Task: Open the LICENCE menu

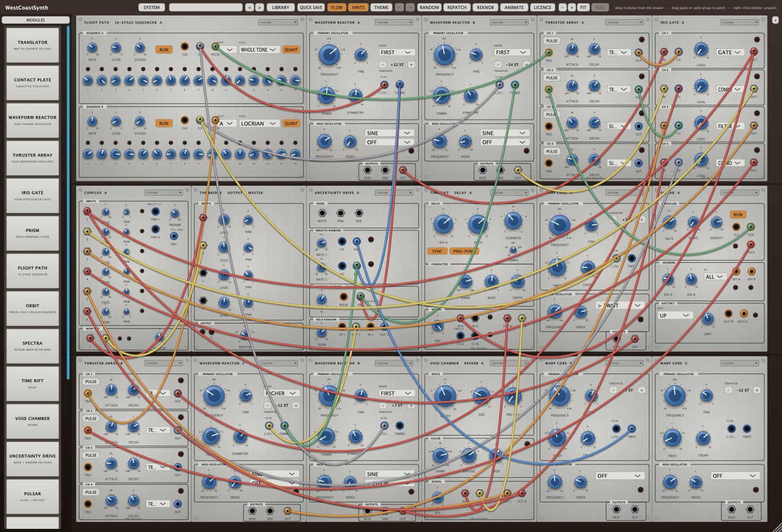Action: tap(542, 7)
